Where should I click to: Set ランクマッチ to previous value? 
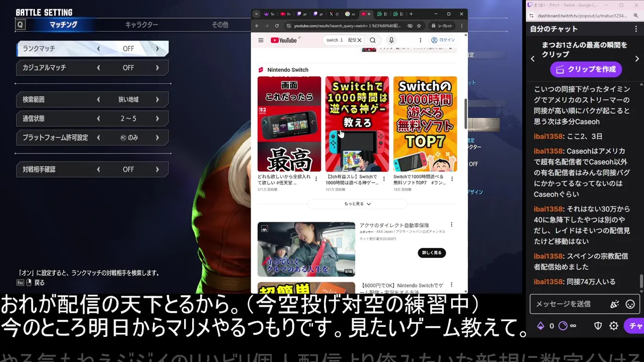99,49
